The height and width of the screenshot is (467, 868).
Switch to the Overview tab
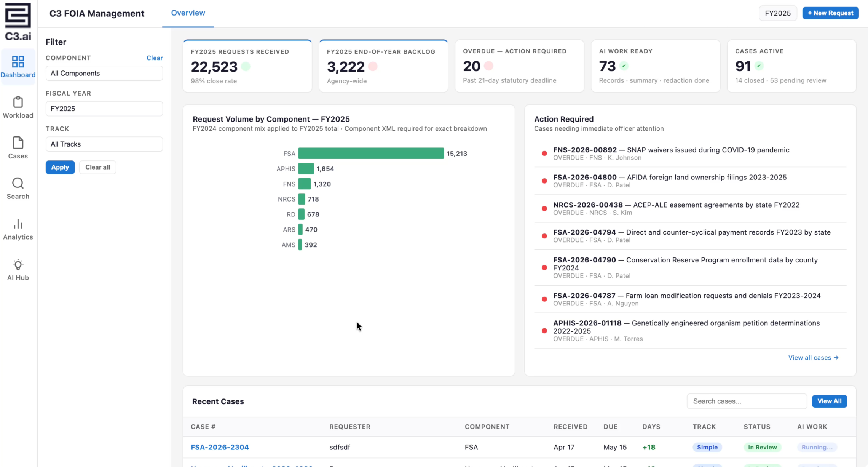click(188, 13)
